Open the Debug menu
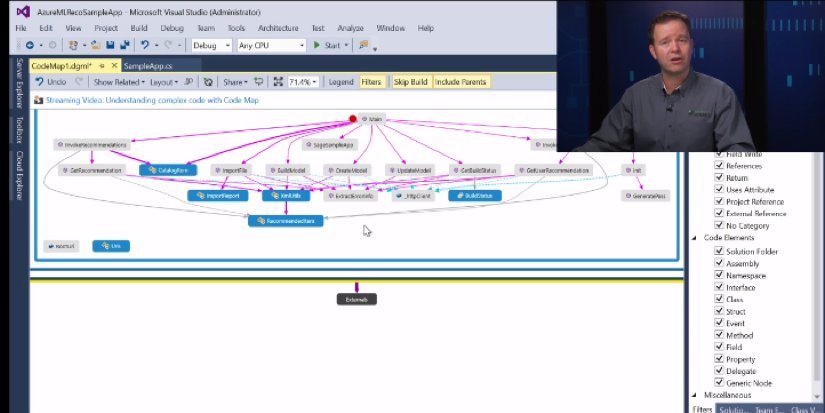This screenshot has width=825, height=413. point(172,28)
